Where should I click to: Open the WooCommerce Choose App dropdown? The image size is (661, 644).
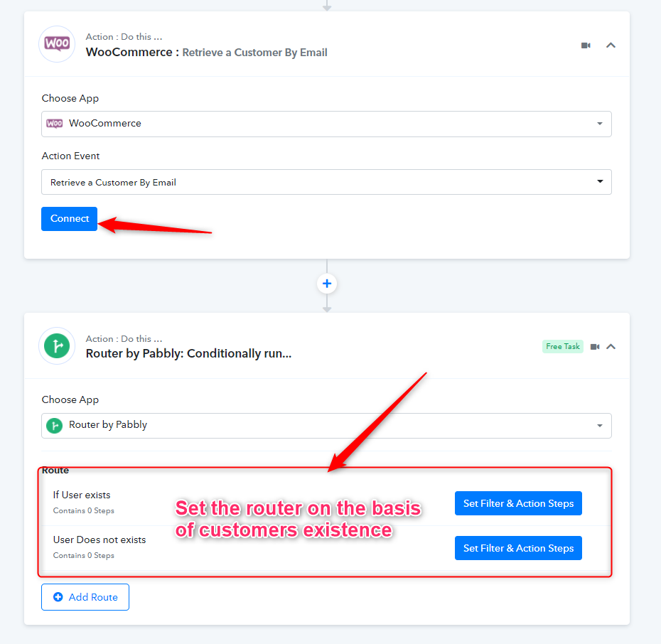click(x=326, y=124)
